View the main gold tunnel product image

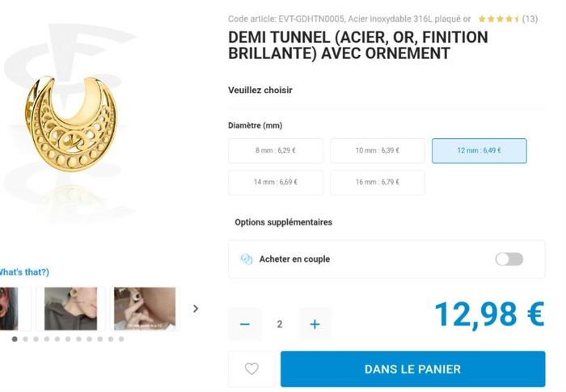(x=71, y=124)
